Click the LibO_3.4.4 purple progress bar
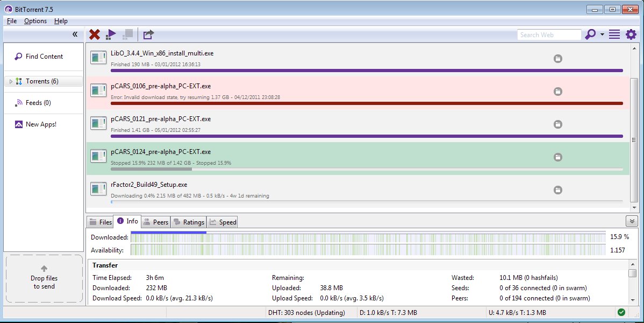 (367, 71)
